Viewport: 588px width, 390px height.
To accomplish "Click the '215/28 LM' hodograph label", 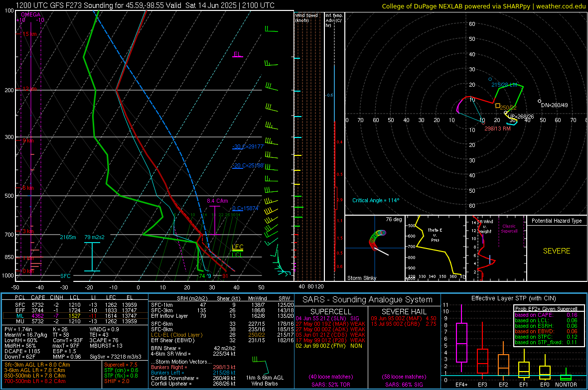I will 504,85.
